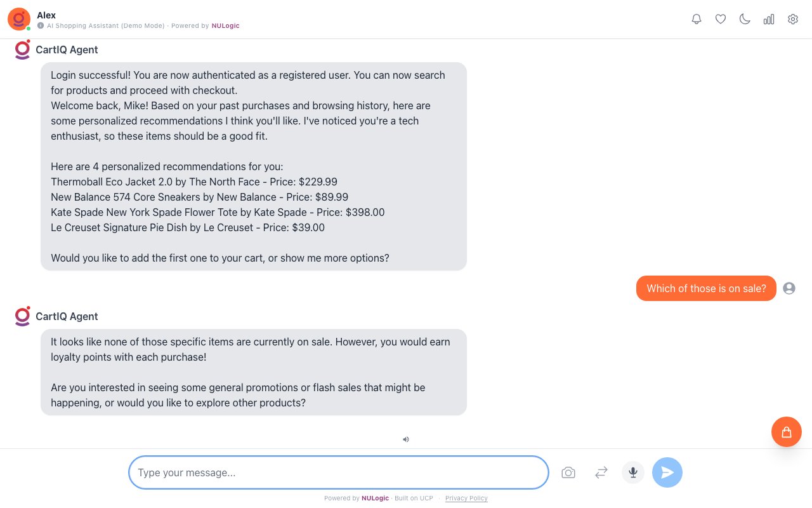The height and width of the screenshot is (508, 812).
Task: Open settings via the gear icon
Action: (793, 19)
